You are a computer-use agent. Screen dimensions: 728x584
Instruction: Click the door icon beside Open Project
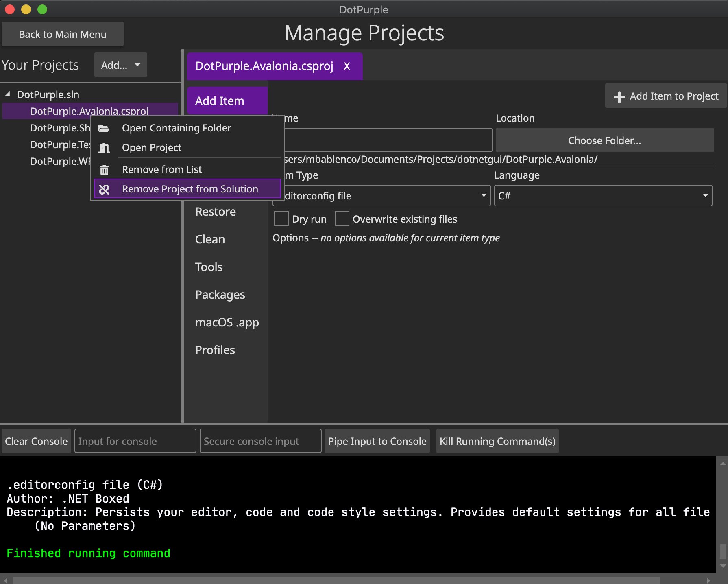tap(104, 148)
